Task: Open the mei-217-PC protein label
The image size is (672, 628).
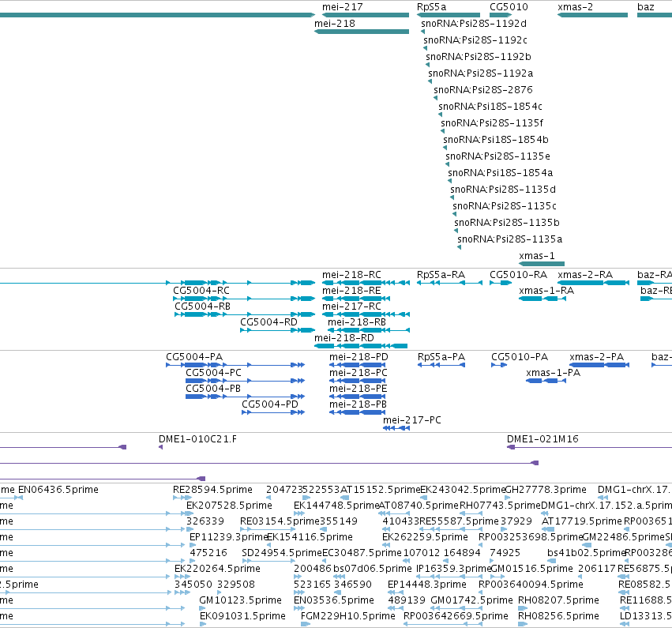Action: [x=412, y=420]
